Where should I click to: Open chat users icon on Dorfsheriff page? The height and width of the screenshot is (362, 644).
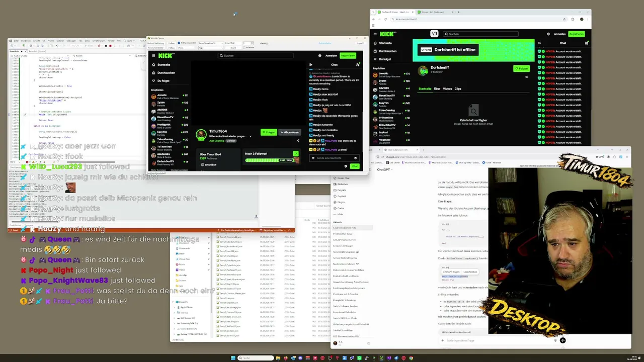[x=586, y=43]
